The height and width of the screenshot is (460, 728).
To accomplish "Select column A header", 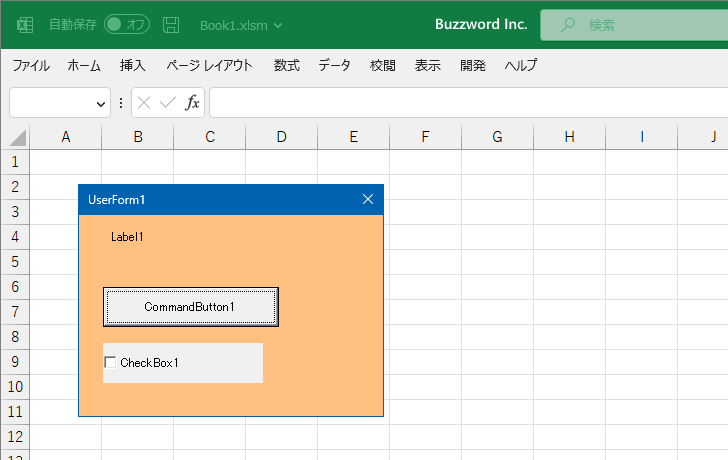I will [x=66, y=137].
